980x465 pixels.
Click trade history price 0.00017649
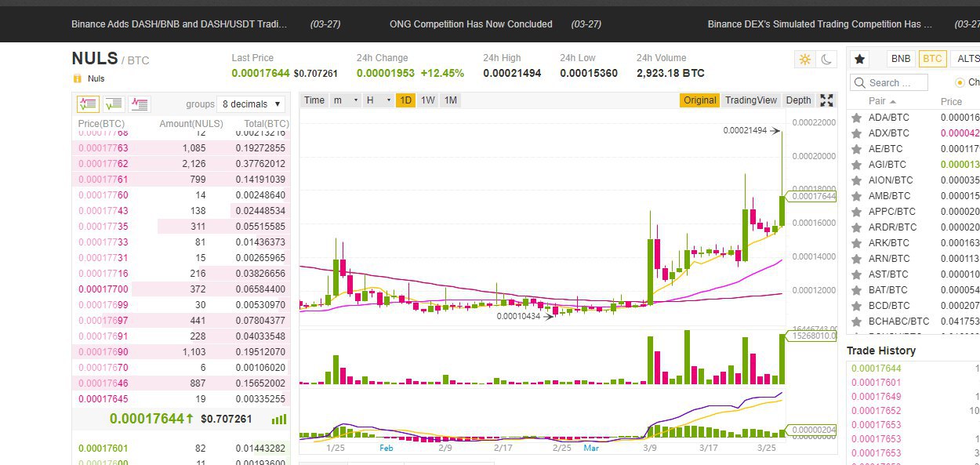pyautogui.click(x=876, y=397)
